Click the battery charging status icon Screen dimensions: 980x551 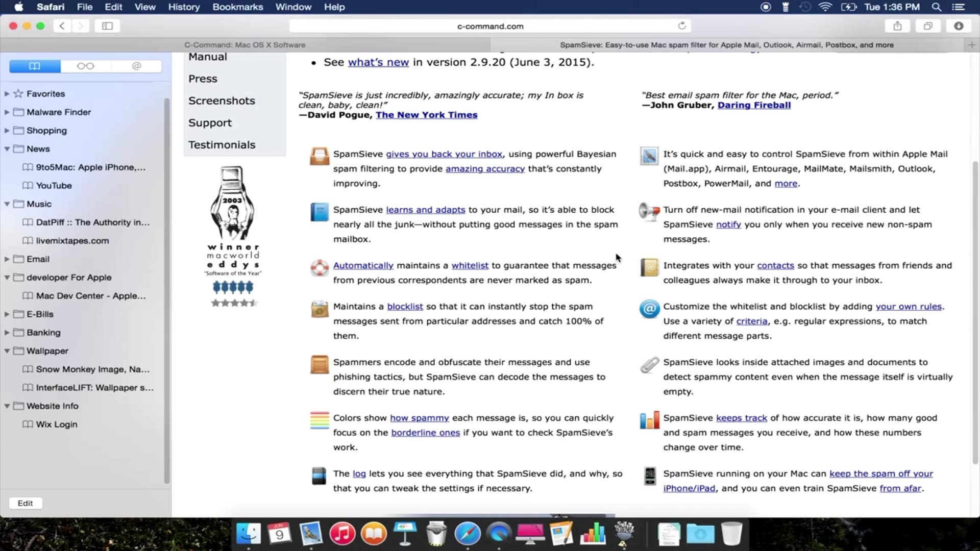(848, 7)
